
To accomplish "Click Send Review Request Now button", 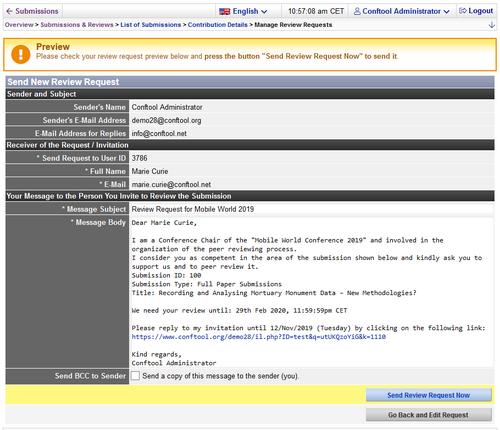I will point(428,395).
